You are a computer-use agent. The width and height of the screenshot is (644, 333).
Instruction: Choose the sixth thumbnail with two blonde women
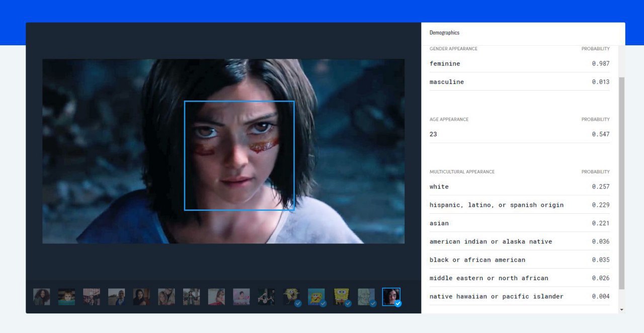pyautogui.click(x=167, y=297)
